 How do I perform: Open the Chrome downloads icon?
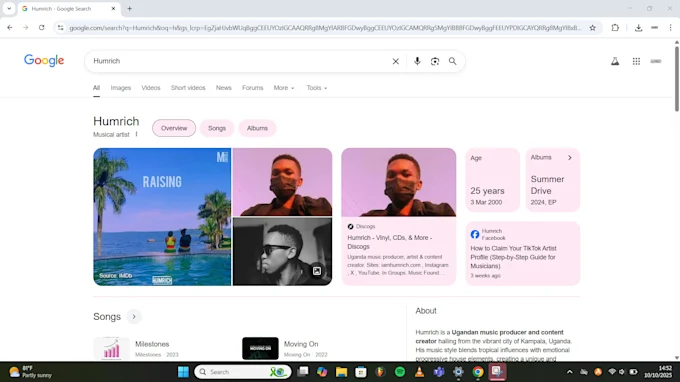(x=638, y=28)
